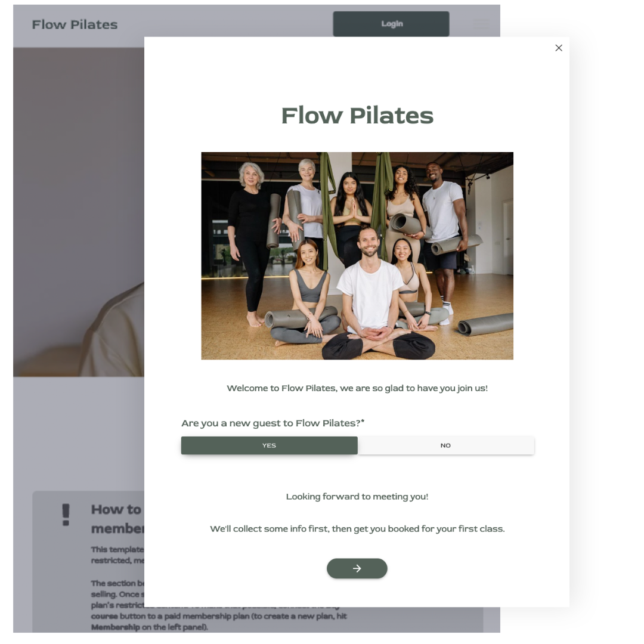
Task: Click the dimmed hero image behind popup
Action: pyautogui.click(x=79, y=212)
